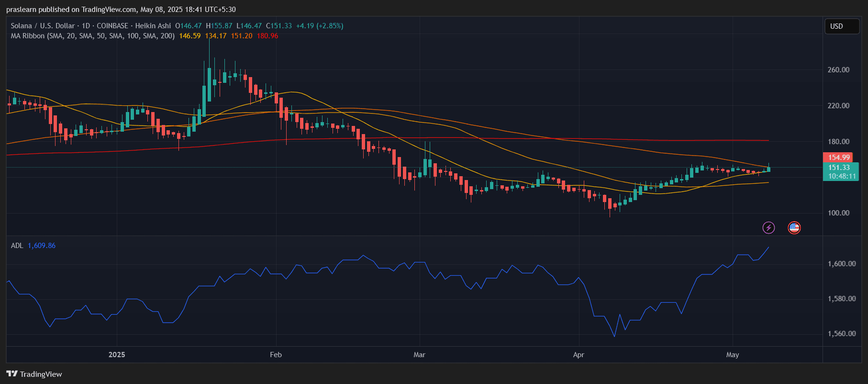The height and width of the screenshot is (384, 868).
Task: Click the Heikin Ashi chart type label
Action: click(x=153, y=26)
